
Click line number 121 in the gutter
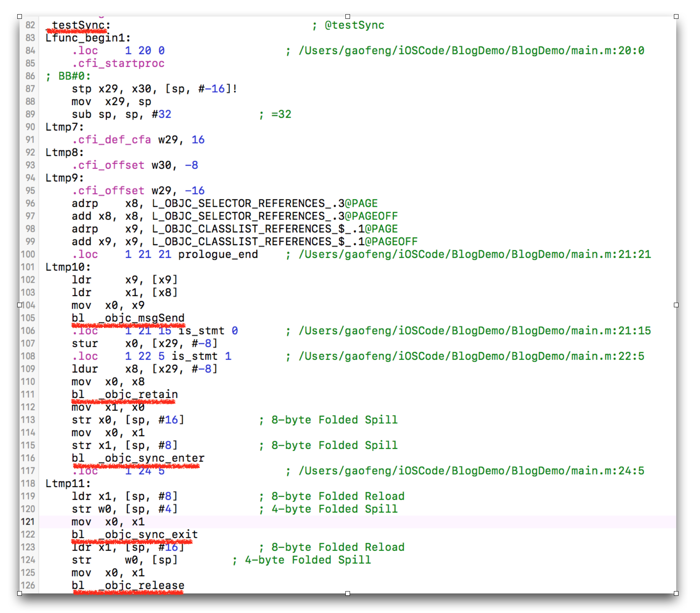[x=28, y=522]
